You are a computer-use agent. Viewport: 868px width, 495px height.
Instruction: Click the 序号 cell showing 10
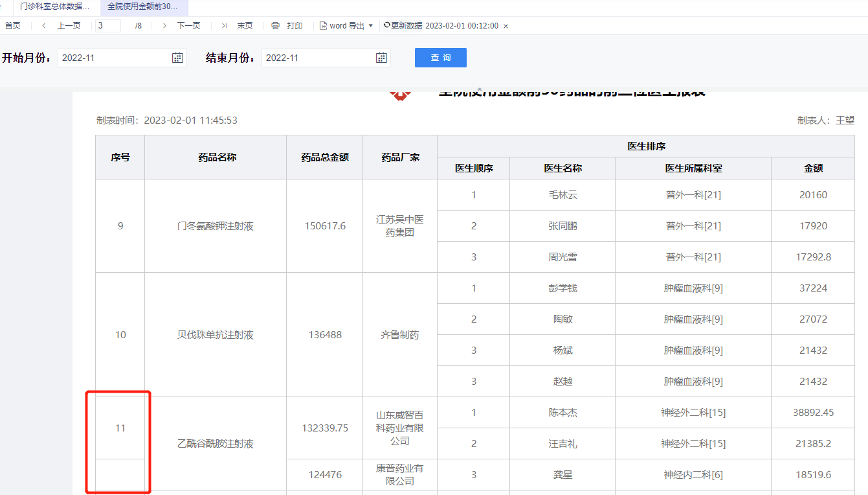pyautogui.click(x=120, y=335)
